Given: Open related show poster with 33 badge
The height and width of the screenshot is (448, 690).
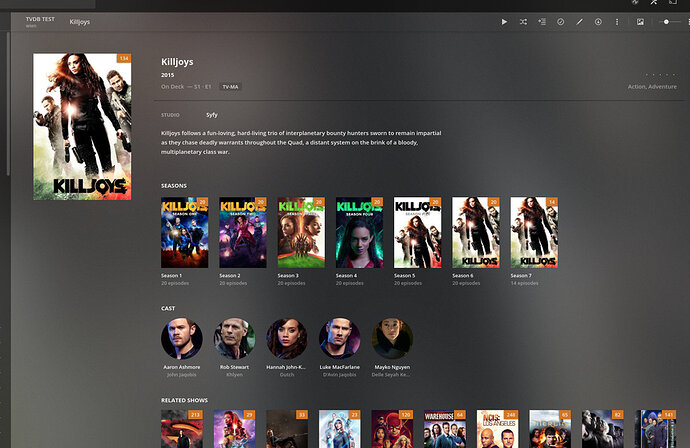Looking at the screenshot, I should 287,429.
